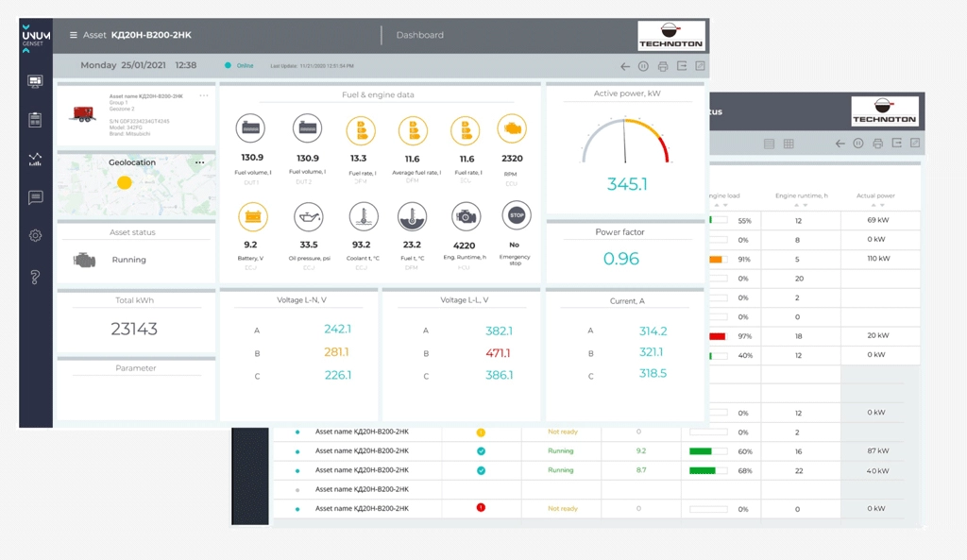
Task: Open the asset card options via three dots
Action: pyautogui.click(x=204, y=95)
